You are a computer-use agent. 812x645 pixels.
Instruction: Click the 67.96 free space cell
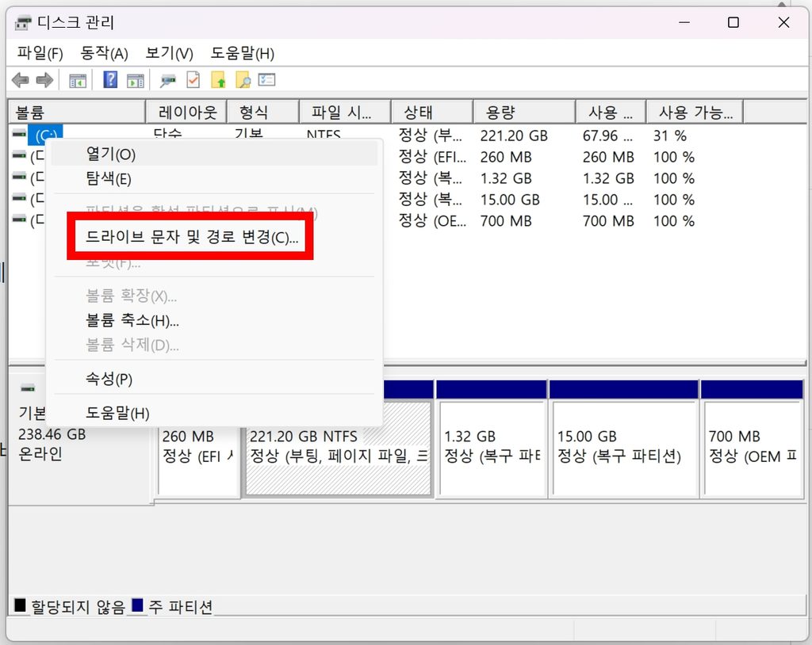coord(607,135)
